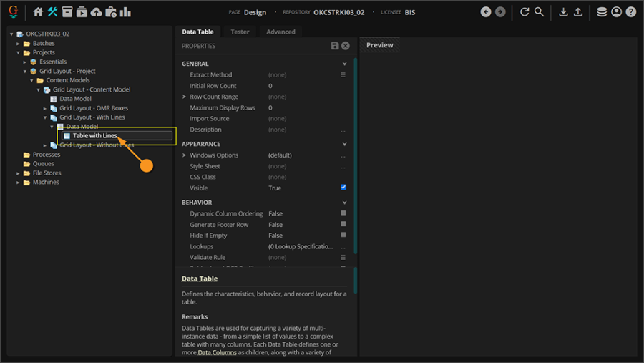Switch to the Advanced tab
The image size is (644, 363).
[280, 32]
